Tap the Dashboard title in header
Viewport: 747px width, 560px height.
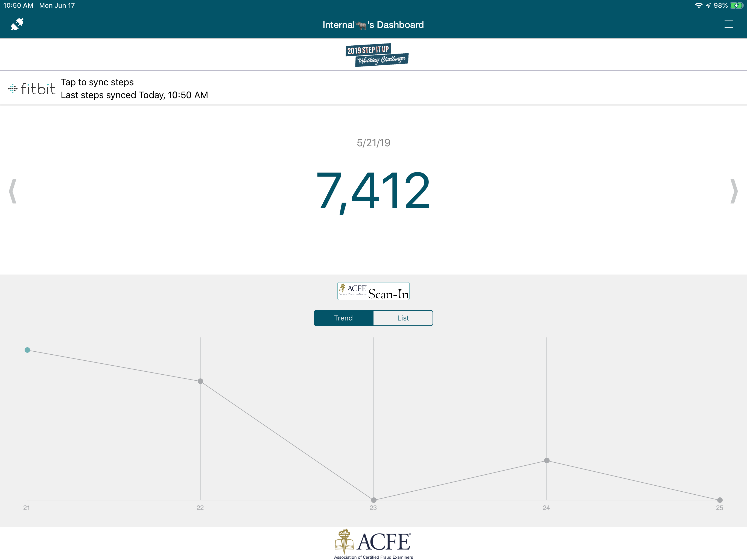click(373, 25)
